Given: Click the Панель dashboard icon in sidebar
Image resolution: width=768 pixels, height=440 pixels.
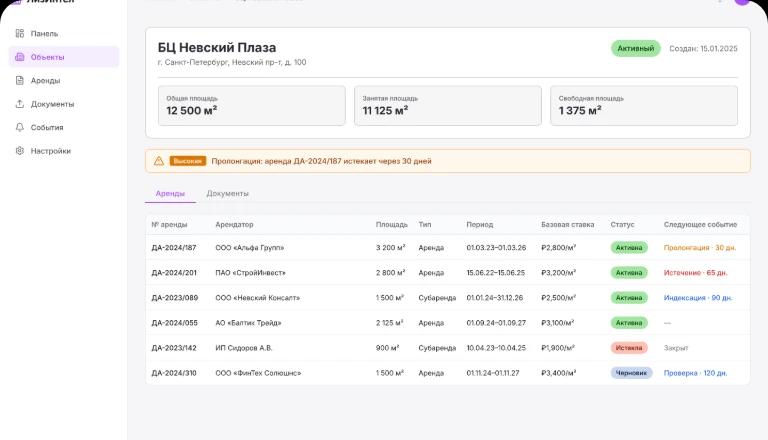Looking at the screenshot, I should pos(19,34).
